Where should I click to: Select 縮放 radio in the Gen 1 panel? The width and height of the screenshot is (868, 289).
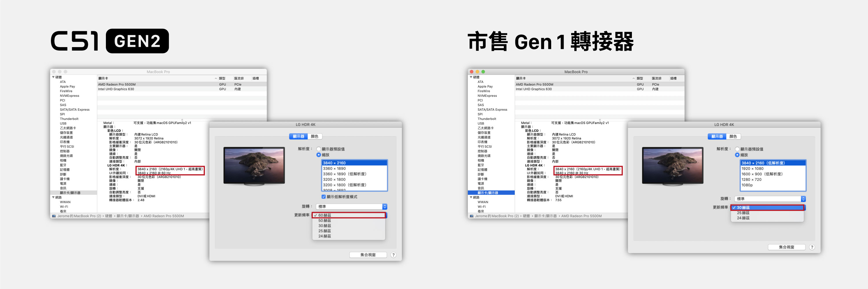point(737,155)
